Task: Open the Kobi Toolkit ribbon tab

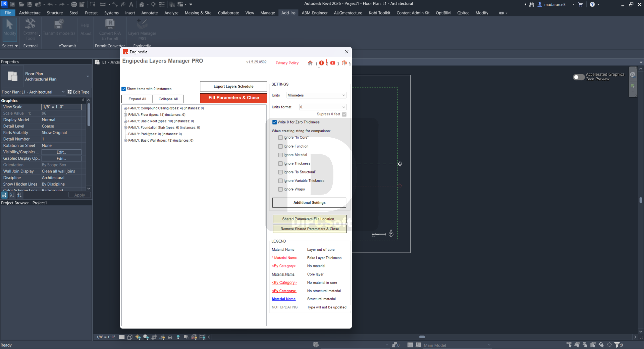Action: (x=379, y=13)
